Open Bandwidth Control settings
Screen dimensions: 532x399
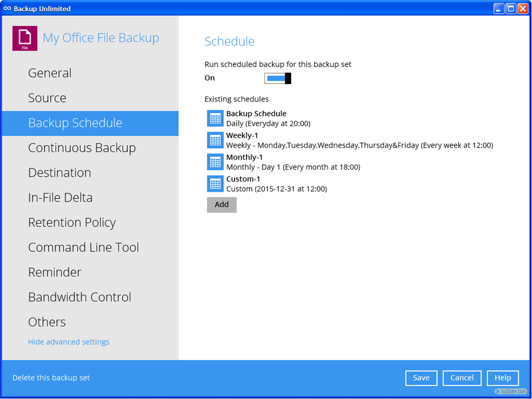pyautogui.click(x=79, y=297)
